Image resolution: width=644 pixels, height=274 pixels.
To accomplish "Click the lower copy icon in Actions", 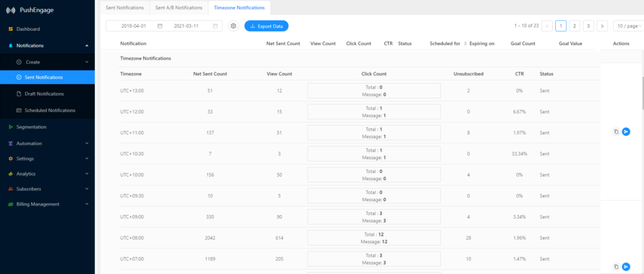I will tap(616, 266).
